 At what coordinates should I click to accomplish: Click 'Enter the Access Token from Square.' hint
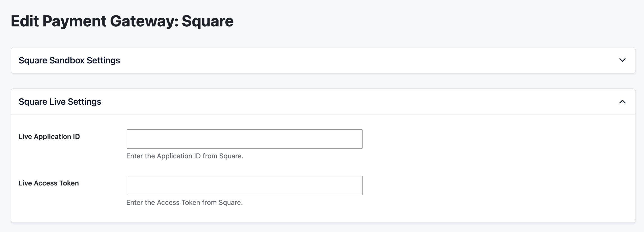point(184,203)
